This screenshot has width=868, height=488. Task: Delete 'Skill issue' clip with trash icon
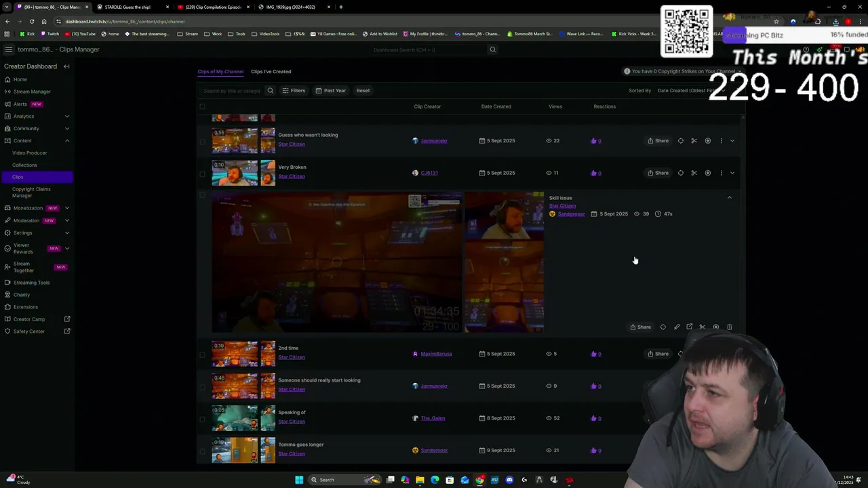[x=729, y=327]
